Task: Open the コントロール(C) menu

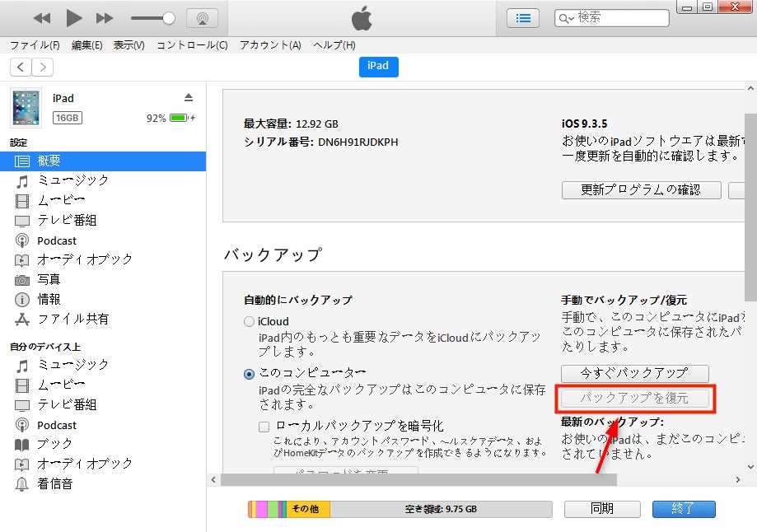Action: click(192, 45)
